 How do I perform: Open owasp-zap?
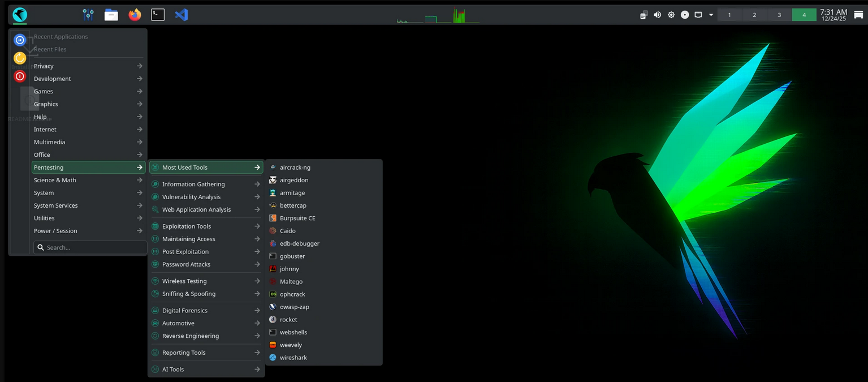295,307
